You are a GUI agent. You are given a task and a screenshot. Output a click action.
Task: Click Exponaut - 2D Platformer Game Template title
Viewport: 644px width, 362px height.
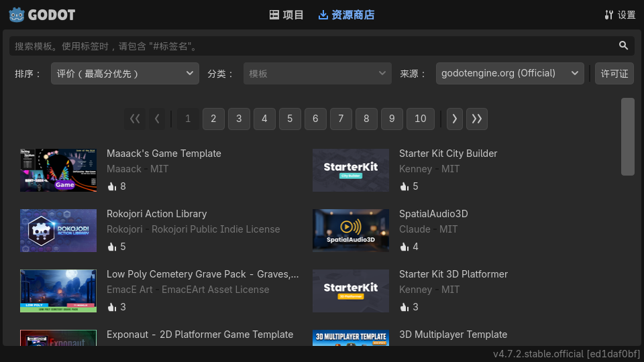click(200, 335)
